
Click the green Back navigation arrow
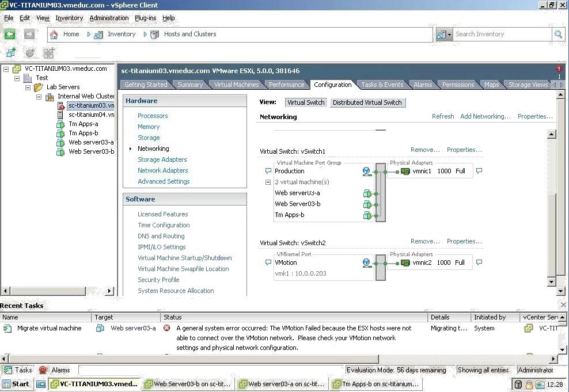click(x=10, y=34)
